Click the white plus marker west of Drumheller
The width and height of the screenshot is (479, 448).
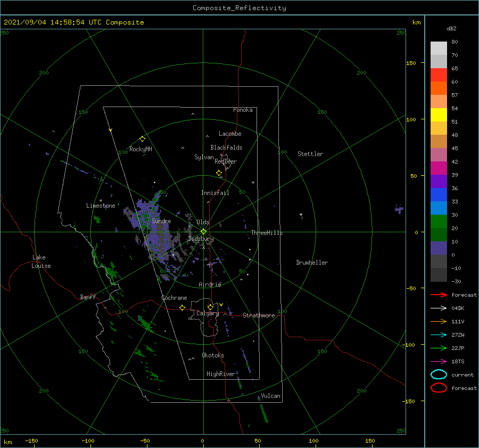tap(301, 214)
